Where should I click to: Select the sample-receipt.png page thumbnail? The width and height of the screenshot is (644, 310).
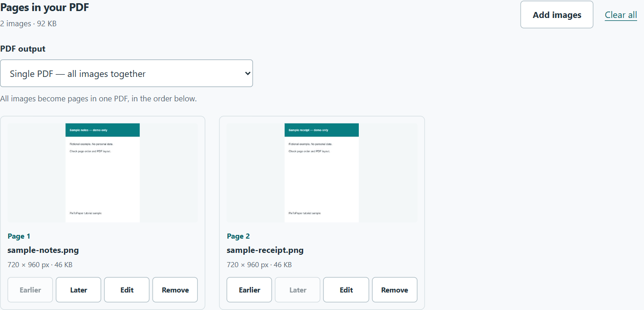point(322,173)
